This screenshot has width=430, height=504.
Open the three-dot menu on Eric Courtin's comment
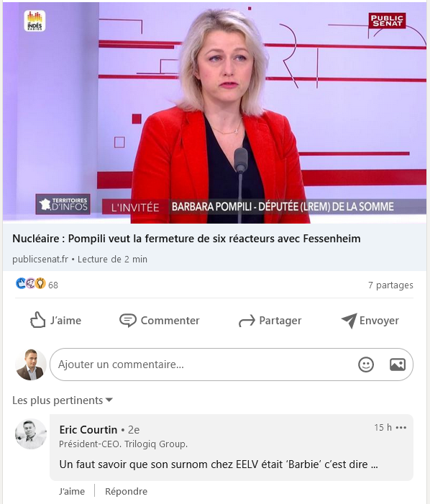coord(401,428)
